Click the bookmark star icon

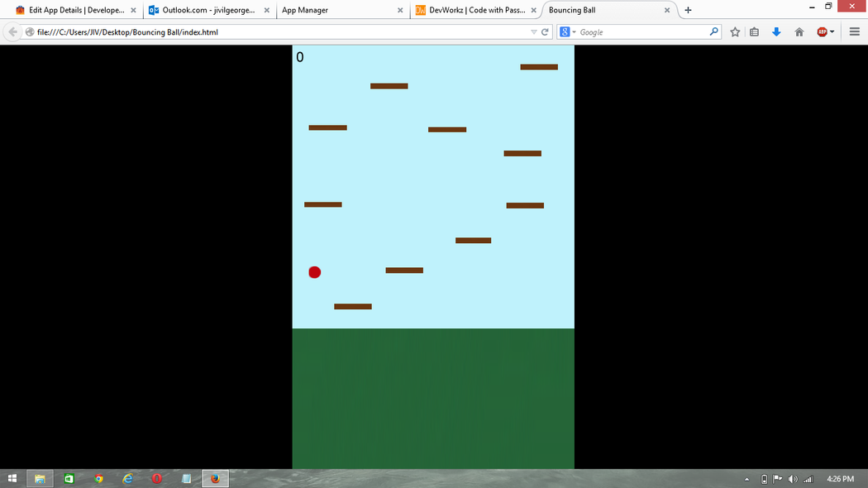[x=735, y=32]
